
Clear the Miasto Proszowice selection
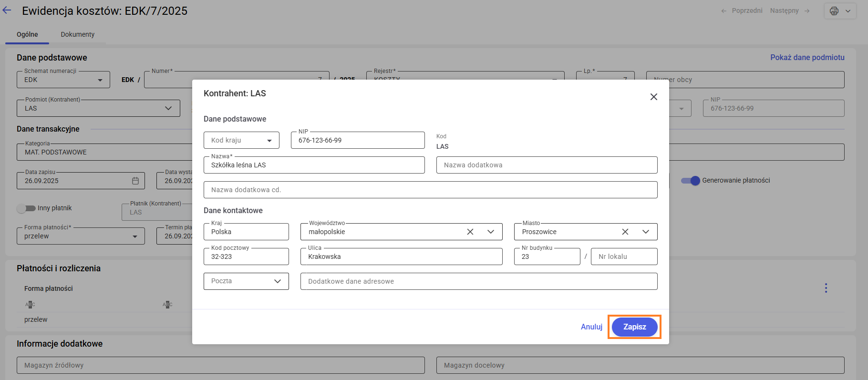click(625, 232)
